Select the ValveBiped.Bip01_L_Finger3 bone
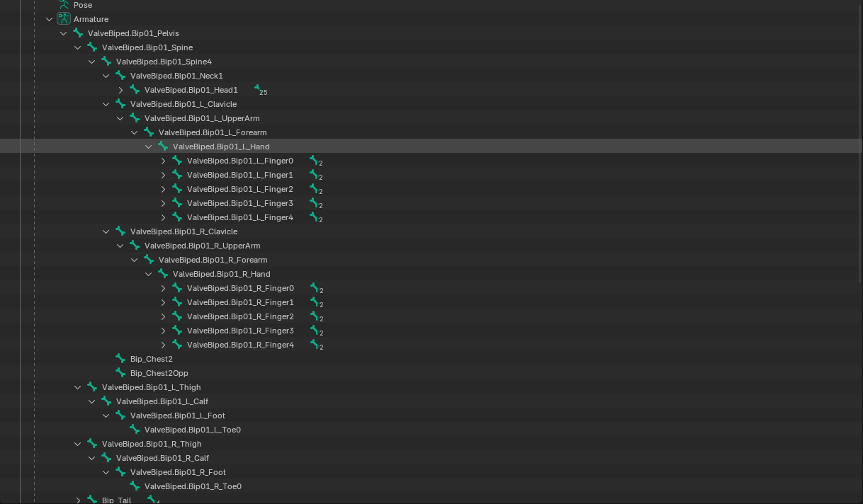The height and width of the screenshot is (504, 863). click(x=239, y=203)
